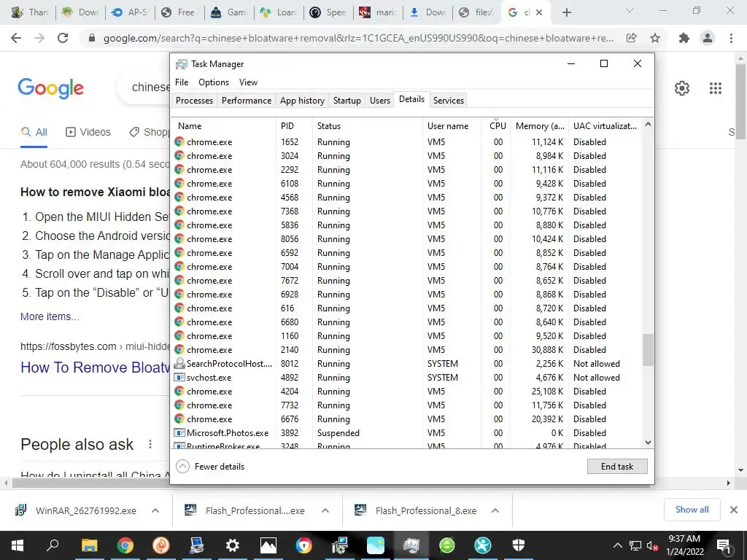The height and width of the screenshot is (560, 747).
Task: Click Task Manager vertical scrollbar thumb
Action: (x=648, y=349)
